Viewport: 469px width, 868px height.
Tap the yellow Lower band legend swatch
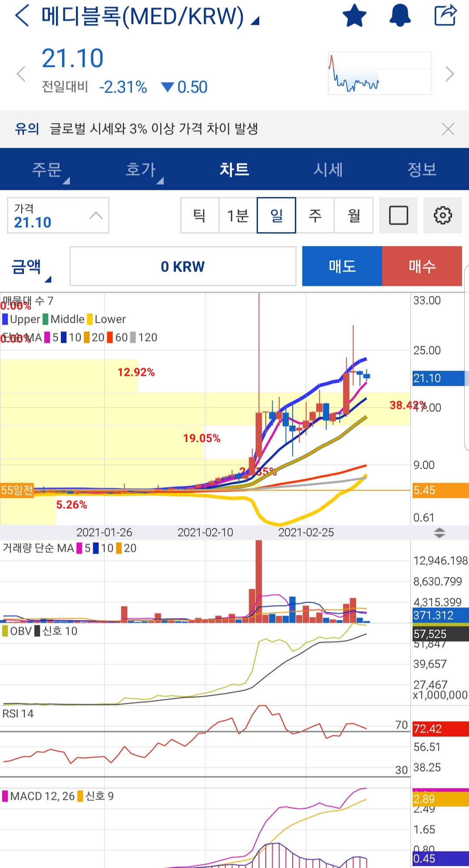(90, 319)
